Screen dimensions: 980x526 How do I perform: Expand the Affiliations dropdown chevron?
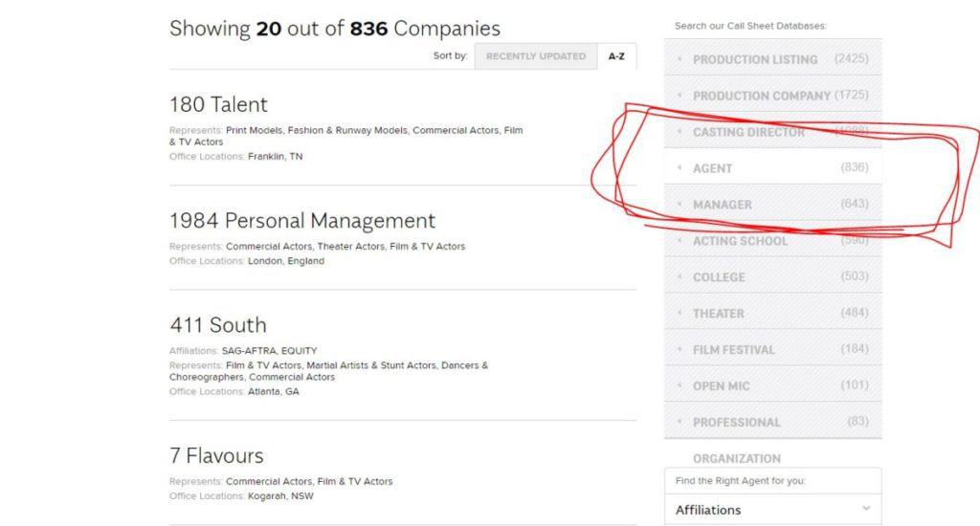(x=865, y=510)
